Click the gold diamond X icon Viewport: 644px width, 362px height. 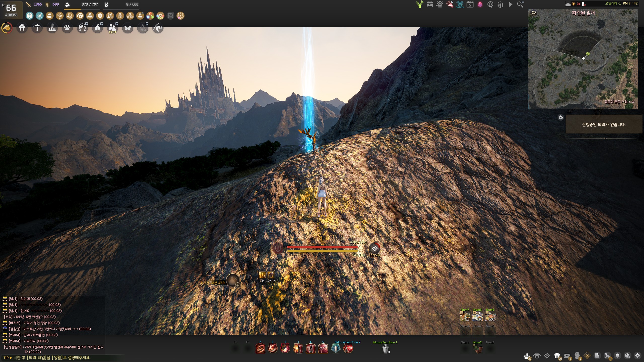coord(587,356)
